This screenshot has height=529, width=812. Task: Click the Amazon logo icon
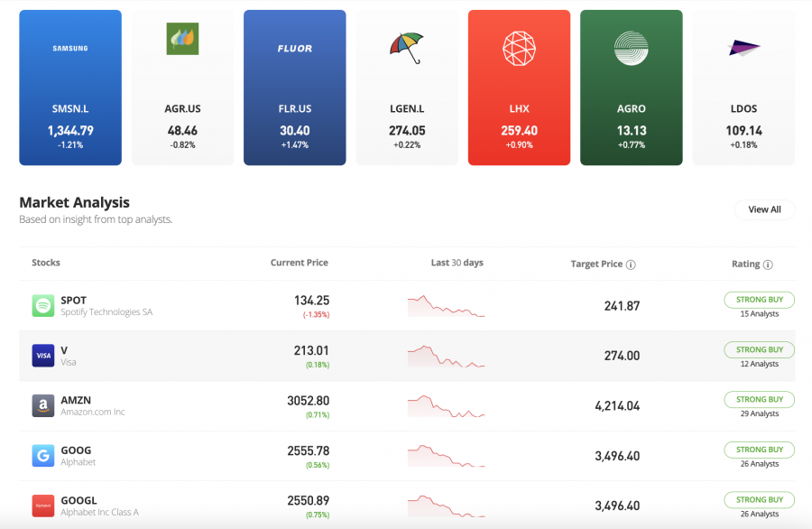pos(43,406)
